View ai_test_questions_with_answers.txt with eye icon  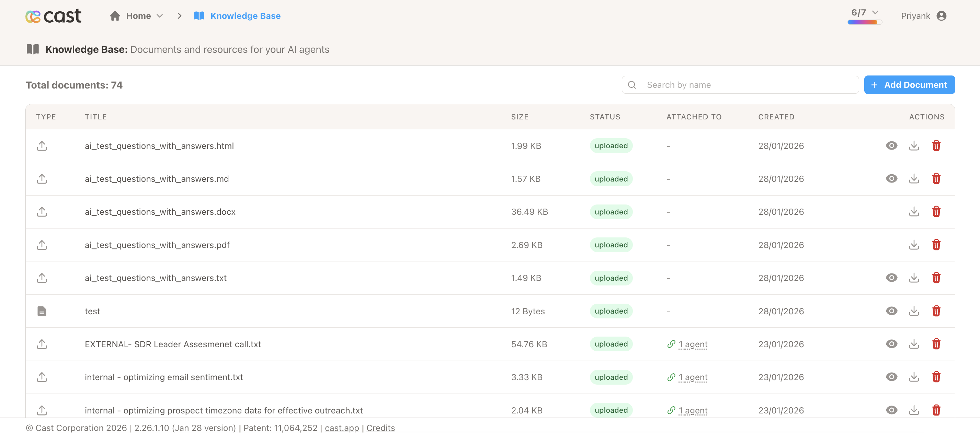pos(891,278)
